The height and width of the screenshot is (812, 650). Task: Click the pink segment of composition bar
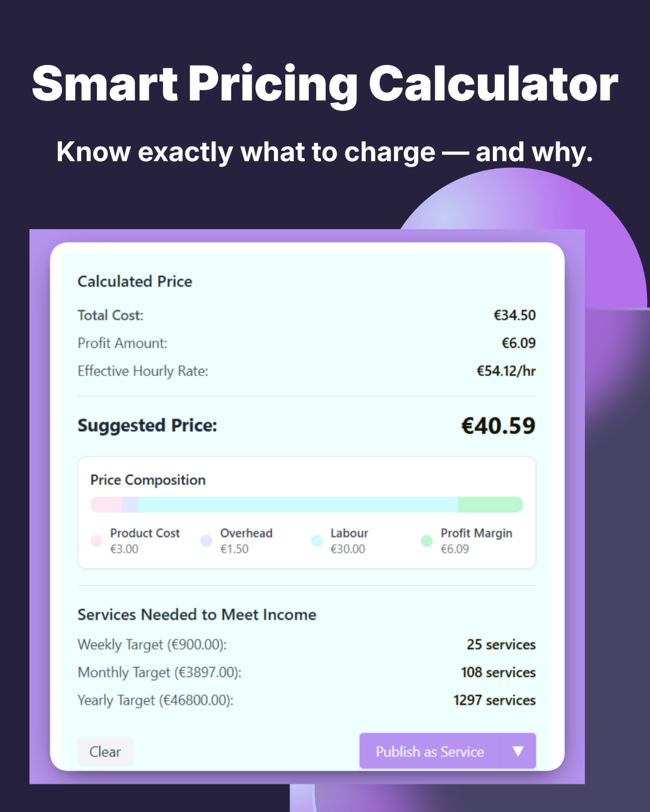click(x=107, y=505)
